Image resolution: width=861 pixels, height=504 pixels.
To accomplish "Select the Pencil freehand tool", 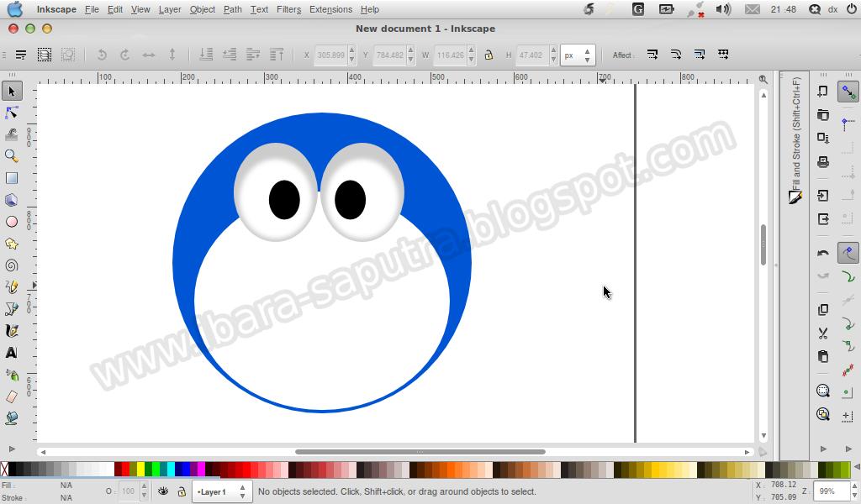I will [x=12, y=286].
